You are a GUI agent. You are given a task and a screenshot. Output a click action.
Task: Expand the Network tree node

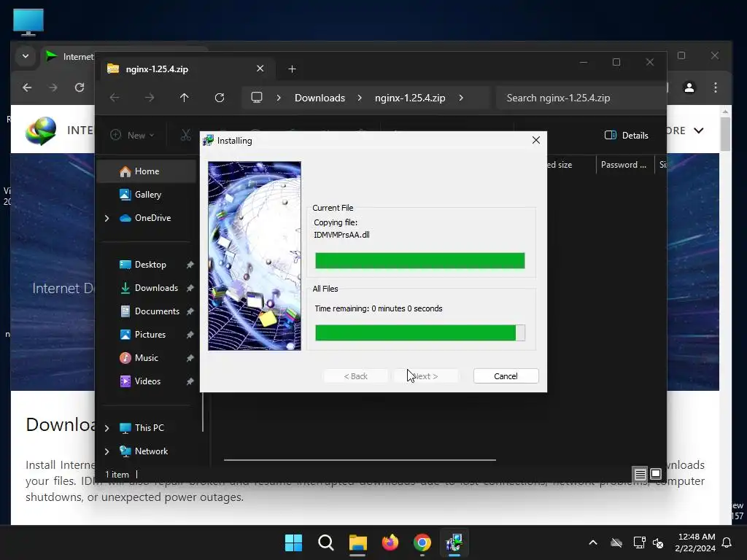coord(107,451)
